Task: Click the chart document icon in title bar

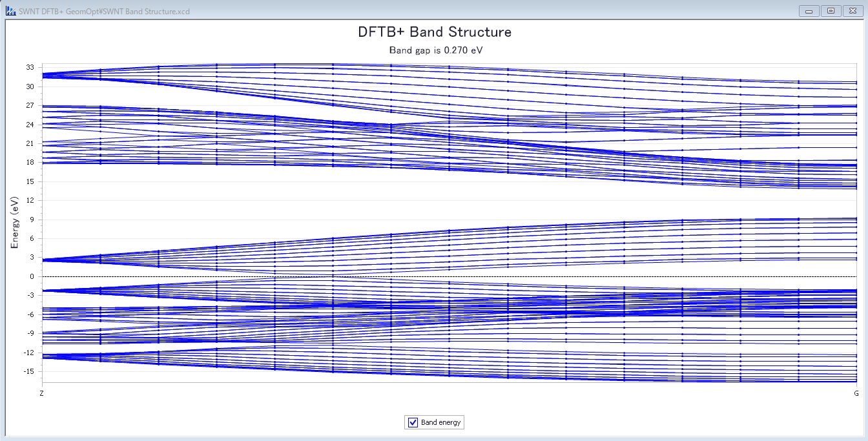Action: (x=10, y=11)
